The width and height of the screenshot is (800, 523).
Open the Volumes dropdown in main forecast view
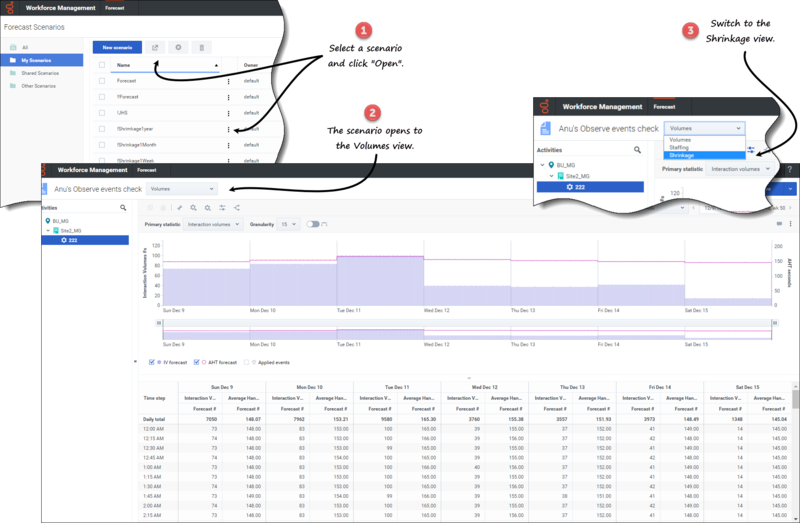pos(182,188)
